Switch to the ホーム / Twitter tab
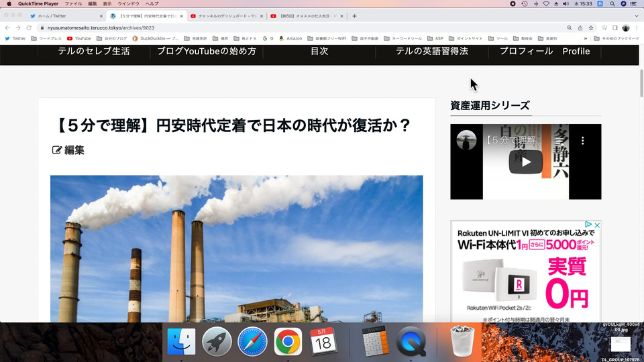This screenshot has width=644, height=362. tap(66, 16)
